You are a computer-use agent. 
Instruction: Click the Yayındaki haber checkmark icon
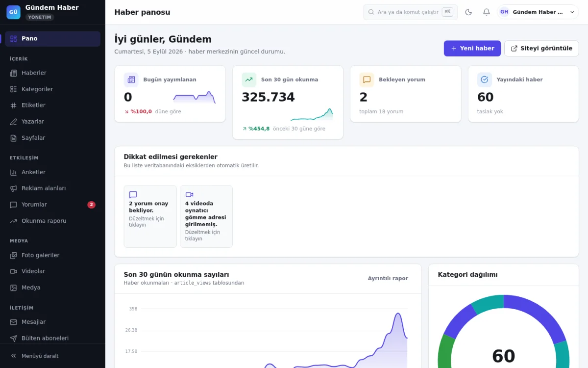coord(485,79)
